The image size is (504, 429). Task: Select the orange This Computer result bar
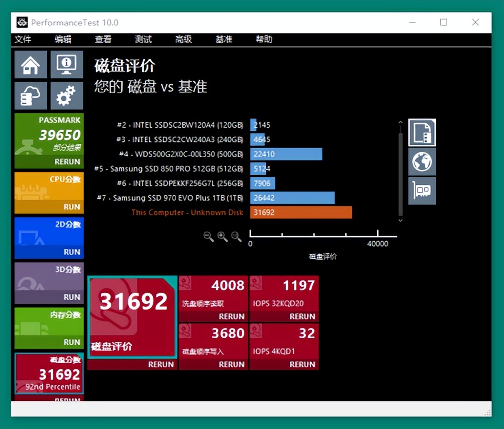point(301,212)
